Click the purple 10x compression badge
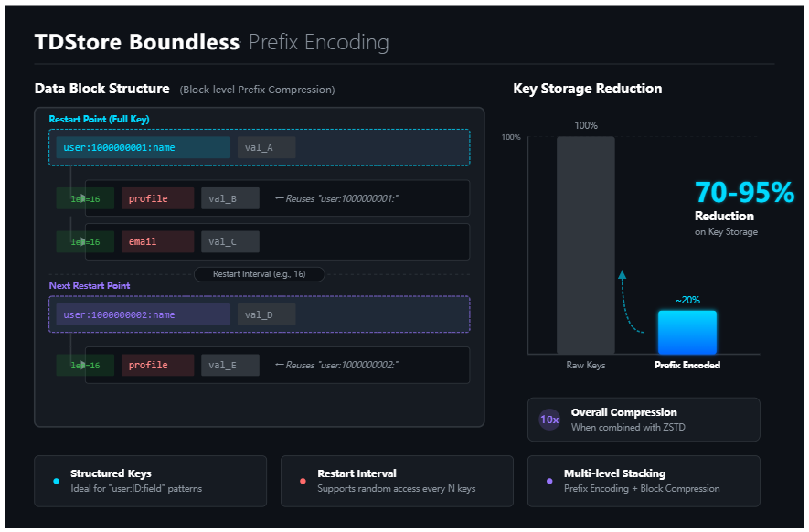This screenshot has height=532, width=809. tap(549, 420)
